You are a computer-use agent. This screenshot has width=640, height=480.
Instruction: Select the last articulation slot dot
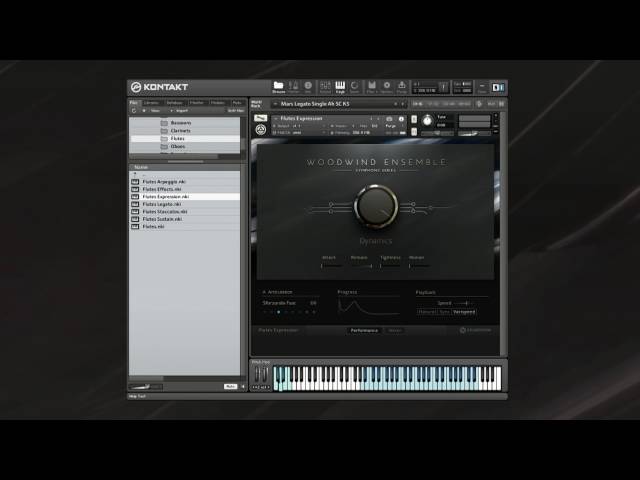314,312
